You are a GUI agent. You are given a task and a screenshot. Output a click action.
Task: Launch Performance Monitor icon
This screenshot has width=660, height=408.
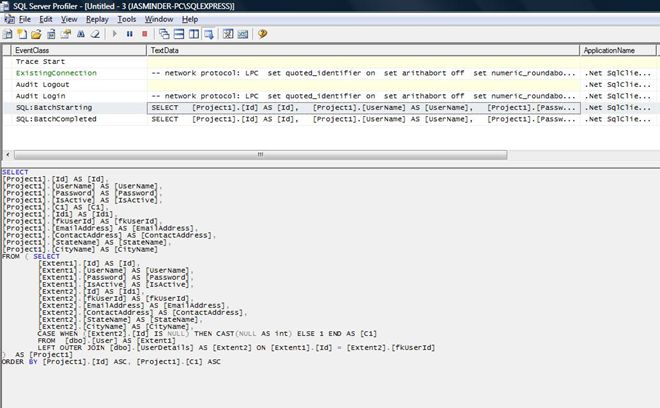(243, 34)
